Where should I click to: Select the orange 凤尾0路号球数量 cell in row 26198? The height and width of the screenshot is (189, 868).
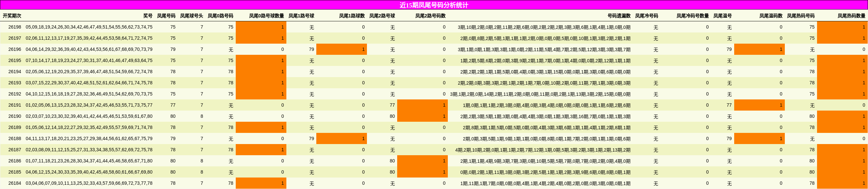[x=261, y=27]
